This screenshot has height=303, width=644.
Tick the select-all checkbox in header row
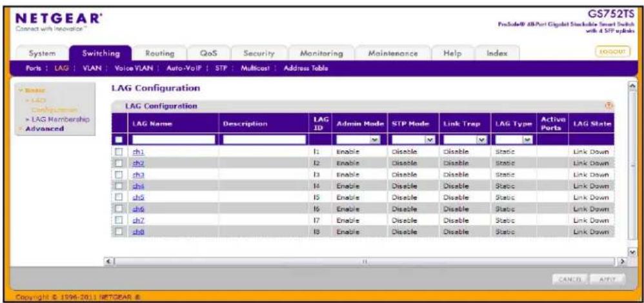pyautogui.click(x=119, y=141)
